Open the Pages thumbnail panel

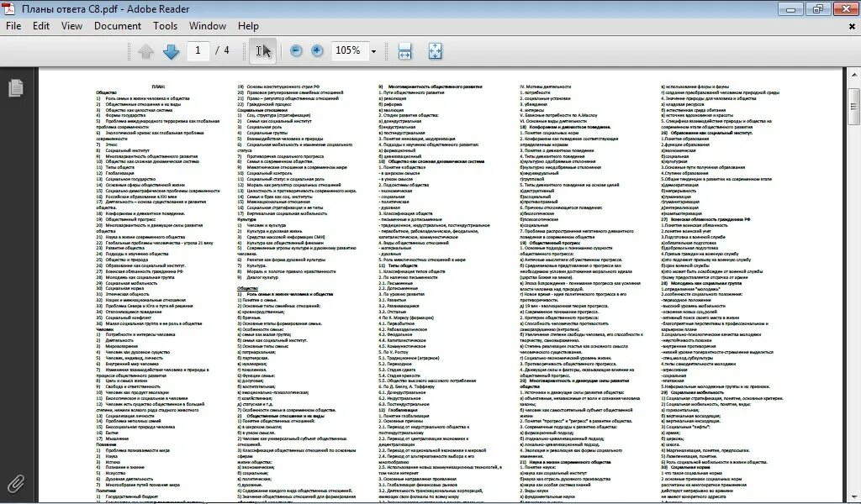tap(16, 87)
